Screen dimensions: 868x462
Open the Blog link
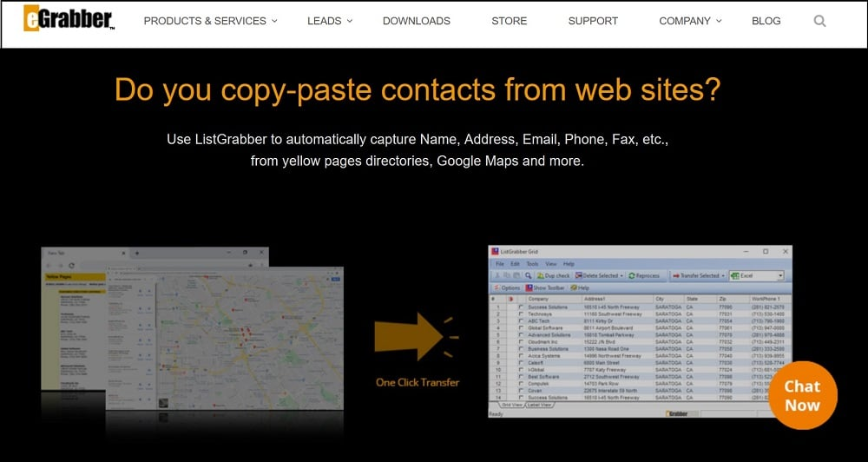(766, 21)
